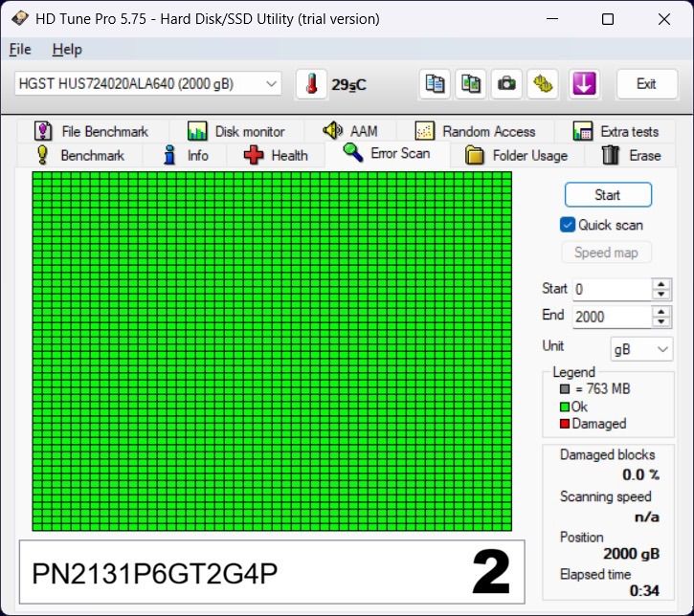The width and height of the screenshot is (694, 616).
Task: Switch to the Health tab label
Action: click(289, 155)
